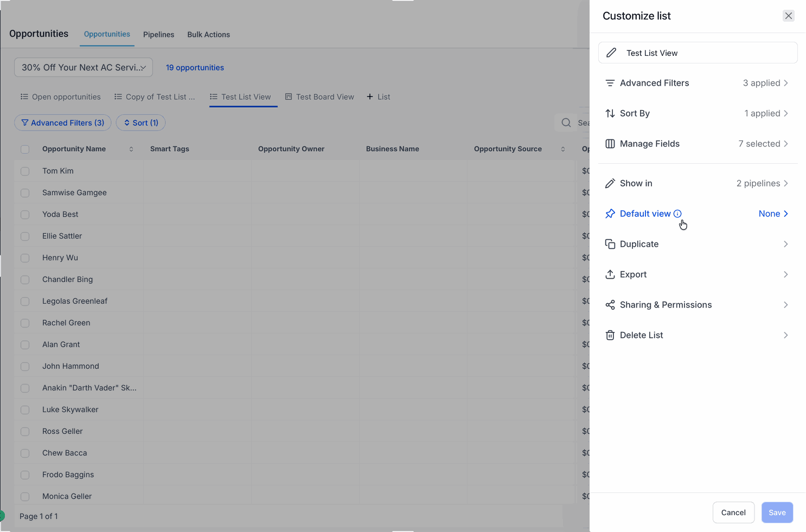Check the box for Henry Wu
The height and width of the screenshot is (532, 806).
coord(25,258)
